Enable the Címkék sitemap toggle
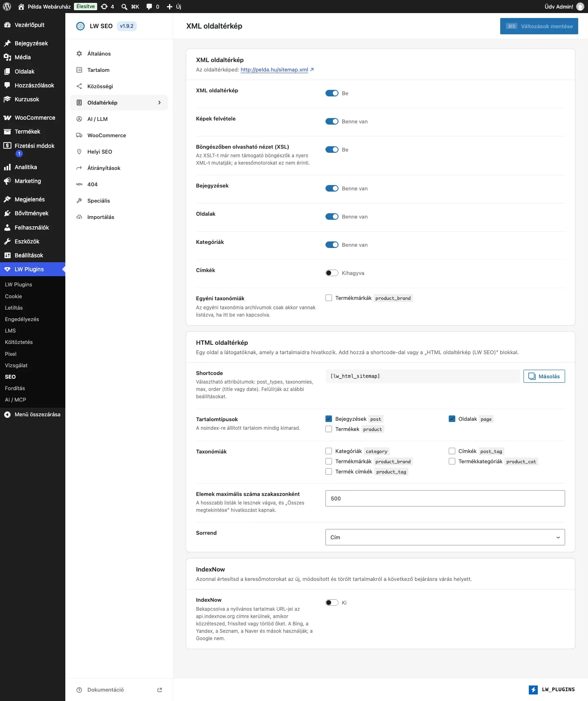The width and height of the screenshot is (588, 701). click(332, 273)
